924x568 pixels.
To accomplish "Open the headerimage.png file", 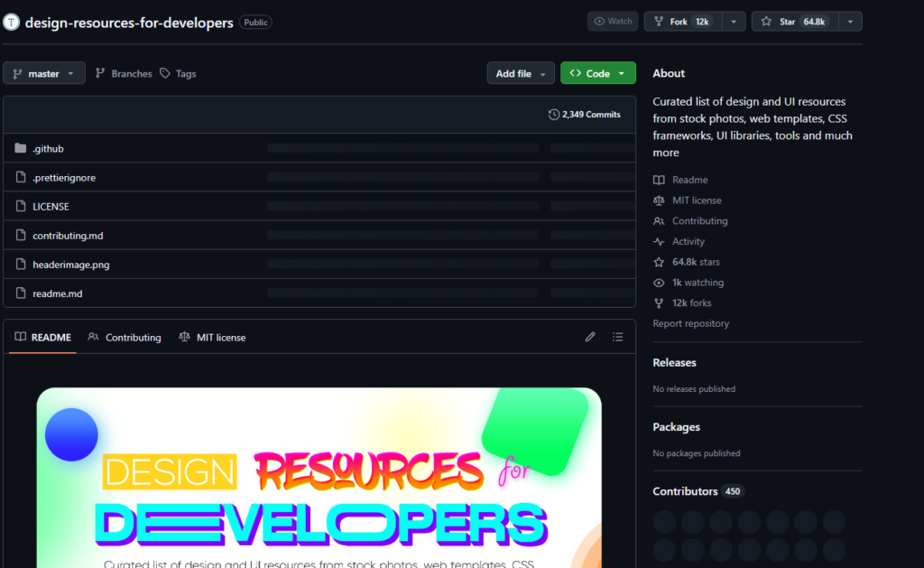I will (x=70, y=265).
